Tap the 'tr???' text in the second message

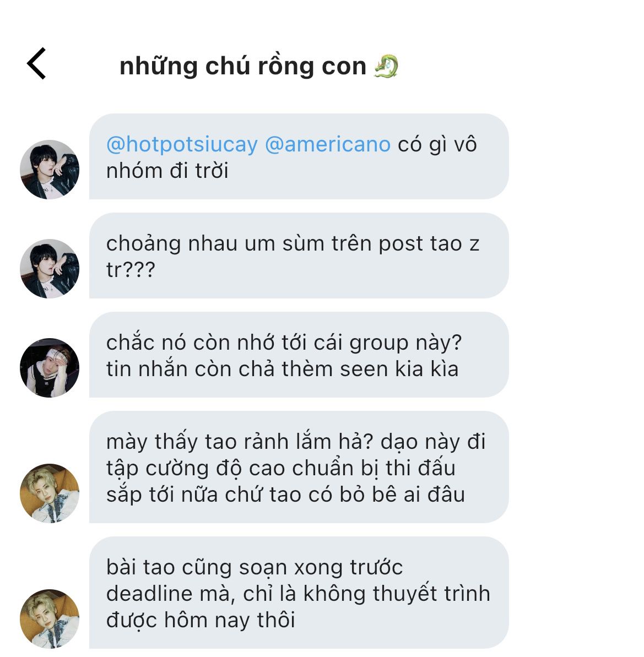131,269
